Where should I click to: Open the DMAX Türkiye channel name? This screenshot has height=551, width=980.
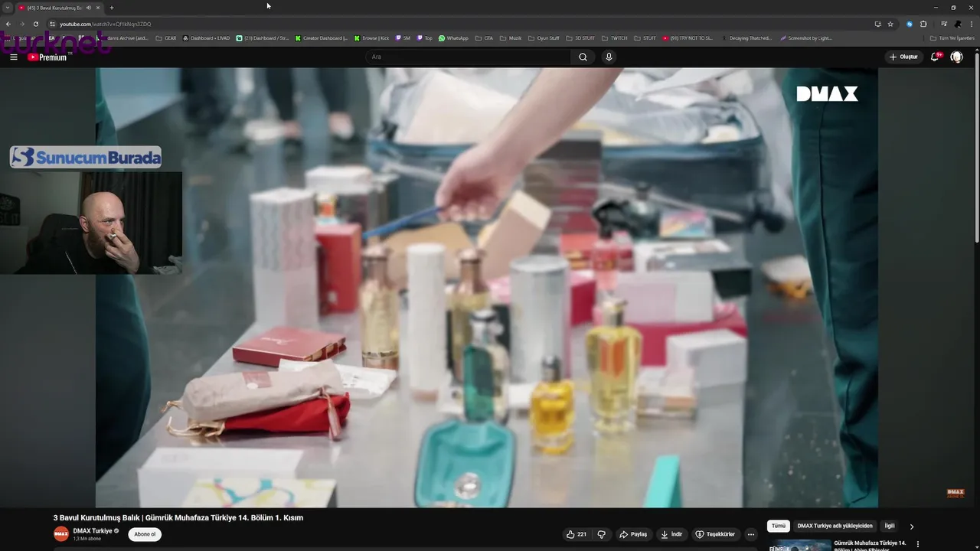click(x=93, y=530)
